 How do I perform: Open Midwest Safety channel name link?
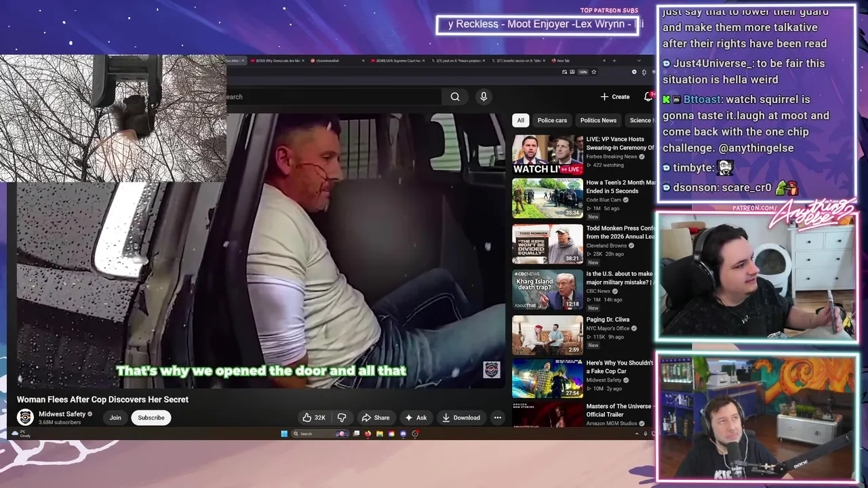62,414
